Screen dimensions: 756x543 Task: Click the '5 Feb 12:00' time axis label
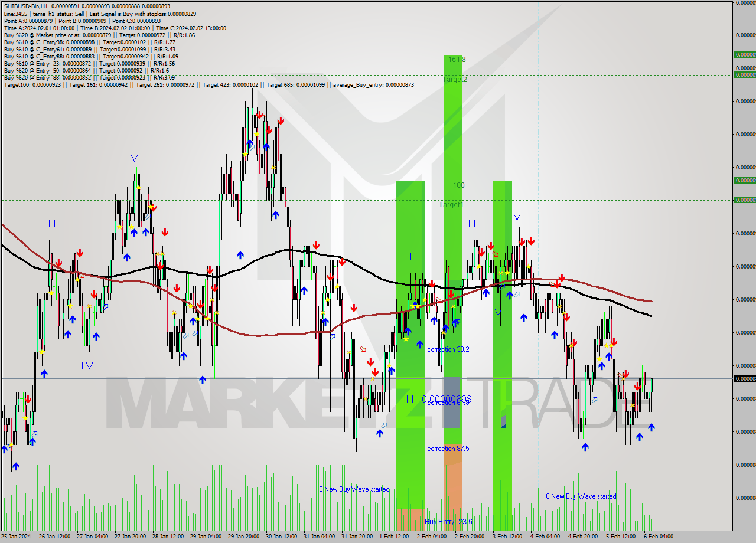pyautogui.click(x=621, y=537)
